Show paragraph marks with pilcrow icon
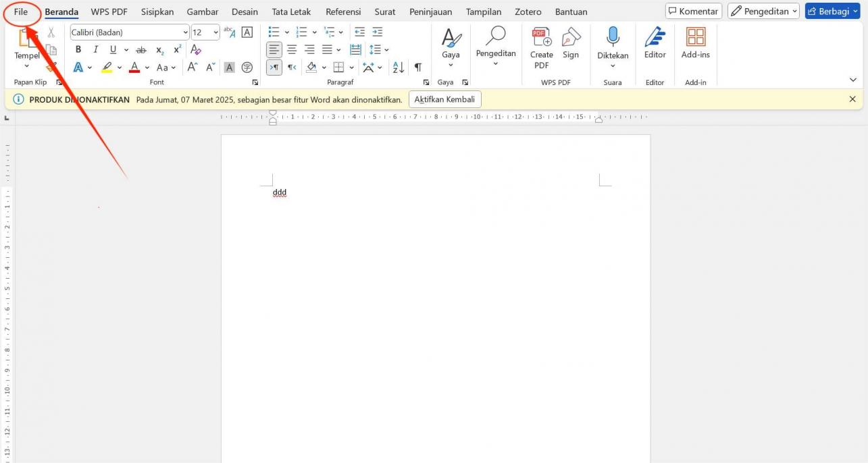This screenshot has height=463, width=868. tap(418, 67)
